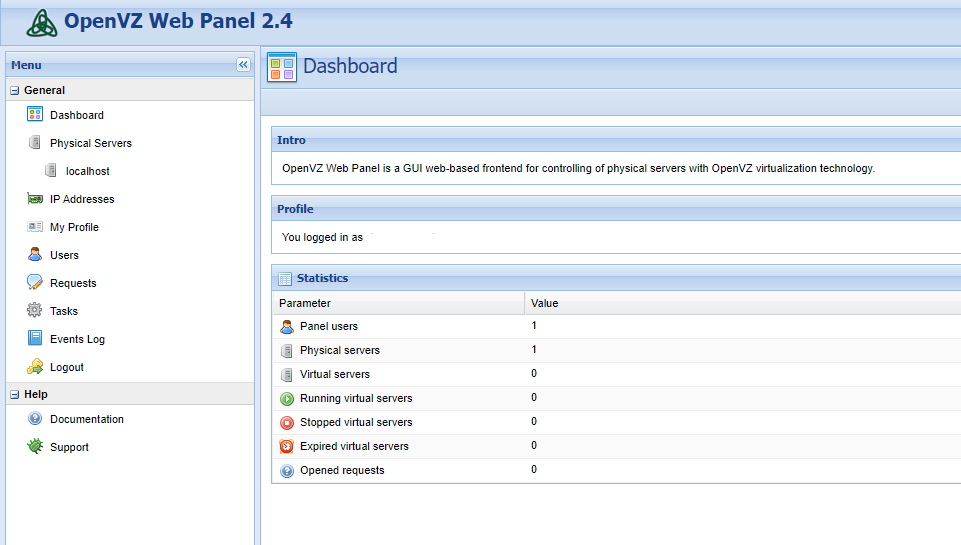The height and width of the screenshot is (545, 961).
Task: Click the Dashboard icon in sidebar
Action: 35,114
